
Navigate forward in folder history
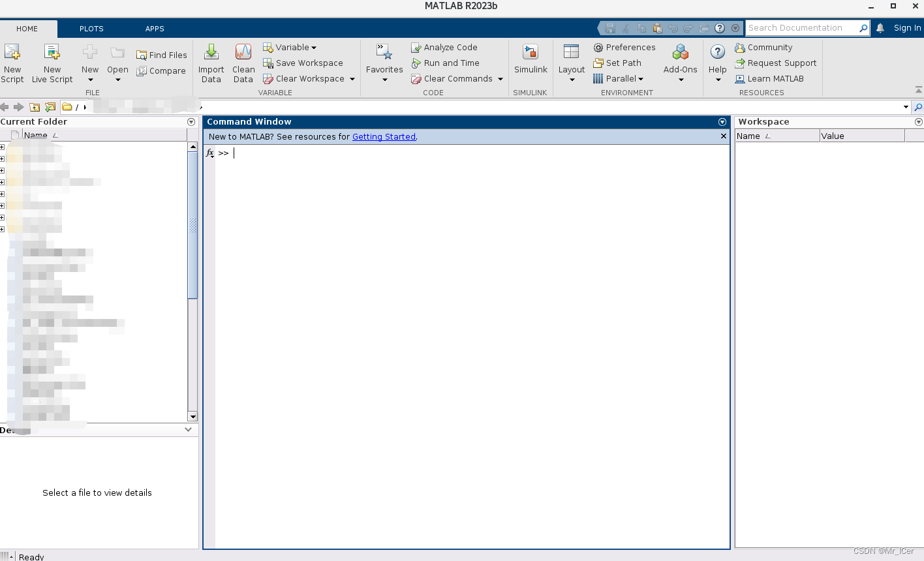(19, 107)
